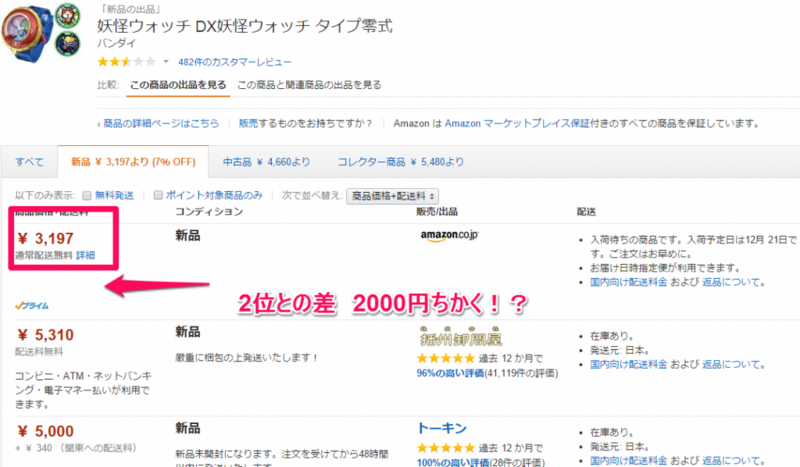Open 返品について link in ¥5,310 row
Screen dimensions: 800x467
pos(731,364)
